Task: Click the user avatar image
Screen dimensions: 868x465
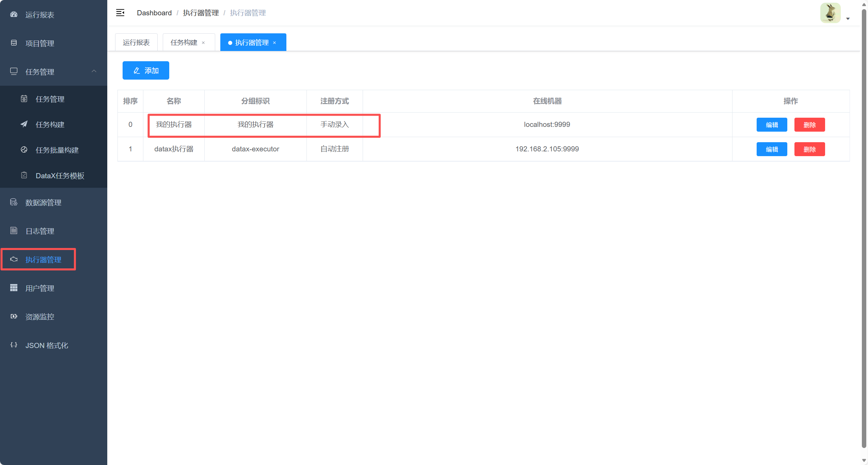Action: coord(830,13)
